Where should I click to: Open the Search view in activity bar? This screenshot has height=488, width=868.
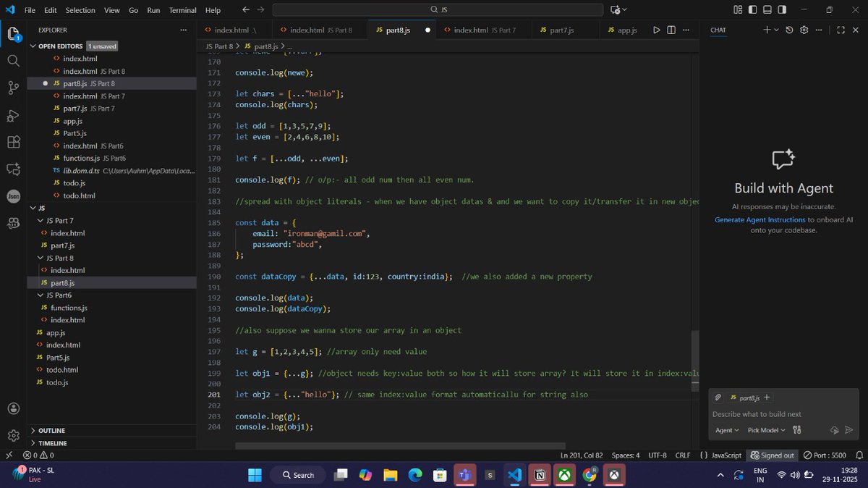(x=13, y=60)
